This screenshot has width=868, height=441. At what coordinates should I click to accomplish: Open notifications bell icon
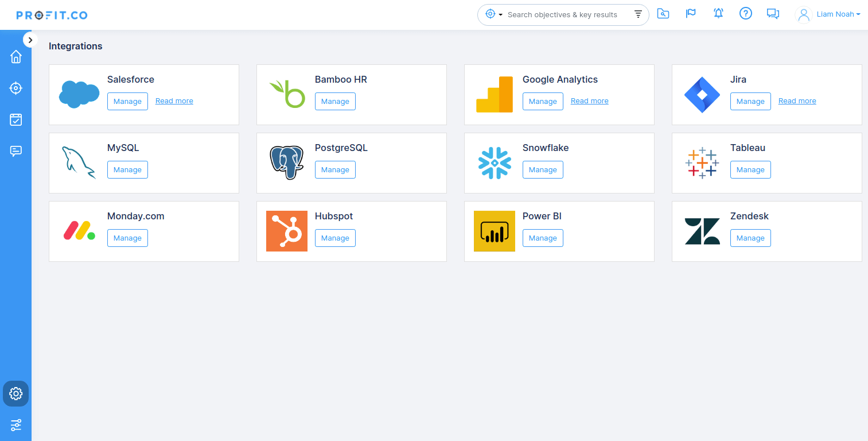718,14
